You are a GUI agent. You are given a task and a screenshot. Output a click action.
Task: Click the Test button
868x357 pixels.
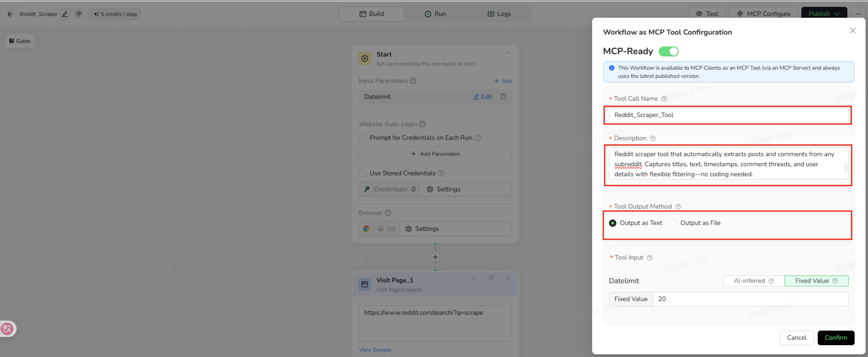point(707,14)
